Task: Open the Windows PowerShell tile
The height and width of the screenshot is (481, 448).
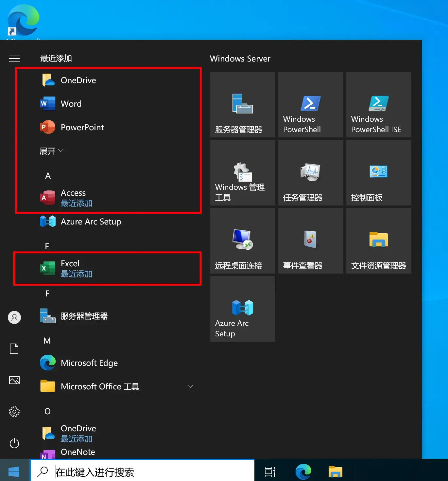Action: coord(311,105)
